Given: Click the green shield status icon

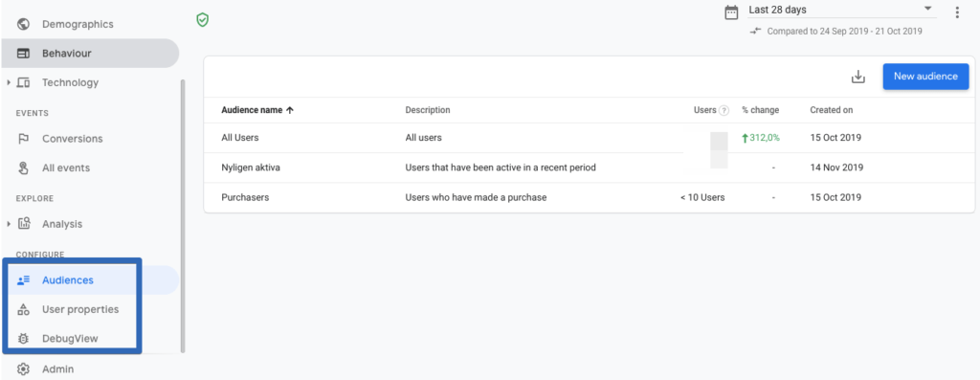Looking at the screenshot, I should (203, 20).
